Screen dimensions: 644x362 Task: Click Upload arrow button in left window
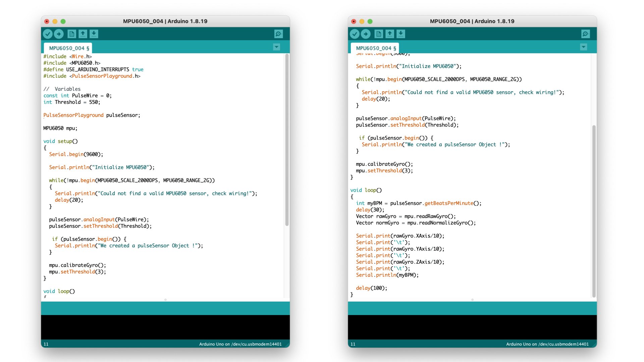click(59, 34)
